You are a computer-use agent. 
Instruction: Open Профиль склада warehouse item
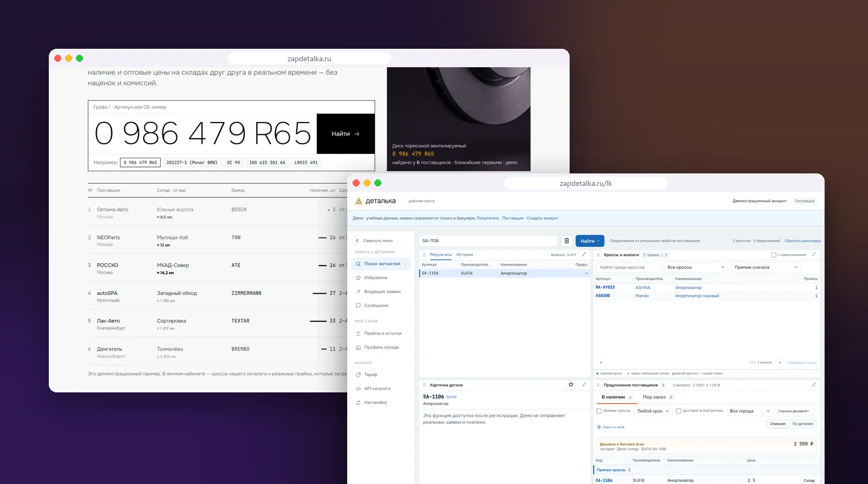[377, 347]
